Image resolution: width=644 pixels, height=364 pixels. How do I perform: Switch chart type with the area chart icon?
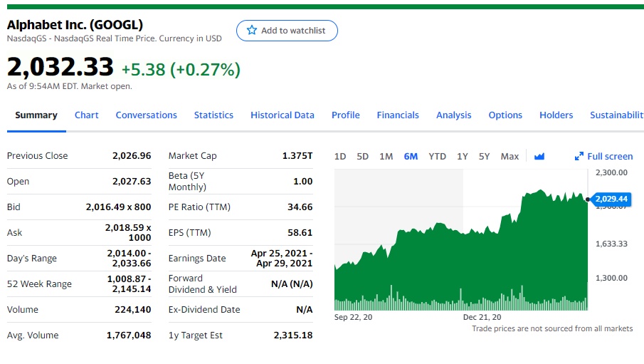click(539, 156)
